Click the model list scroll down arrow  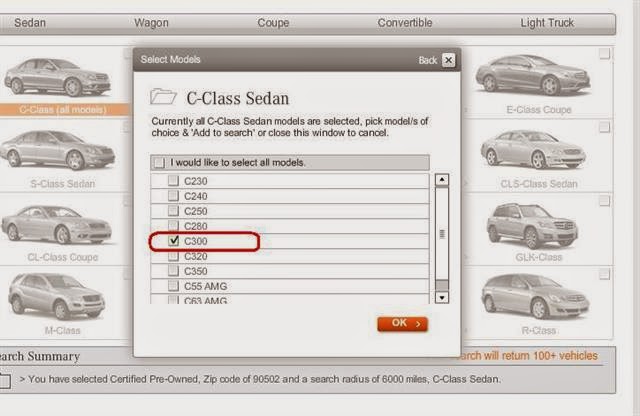tap(442, 297)
